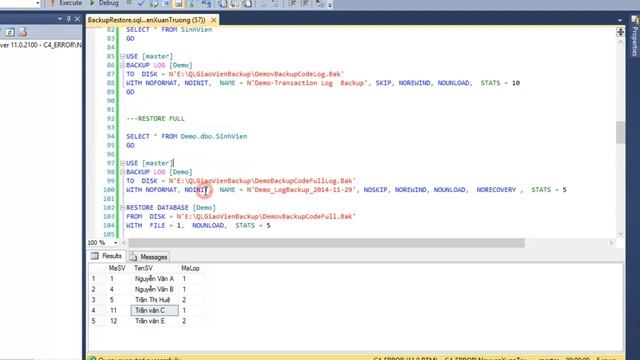640x360 pixels.
Task: Toggle Include Client Statistics icon
Action: point(207,3)
